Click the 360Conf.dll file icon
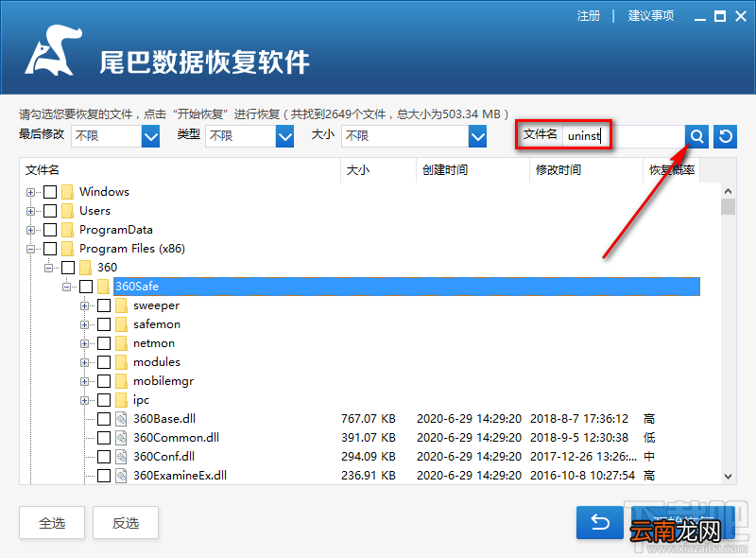This screenshot has height=558, width=756. pyautogui.click(x=122, y=457)
